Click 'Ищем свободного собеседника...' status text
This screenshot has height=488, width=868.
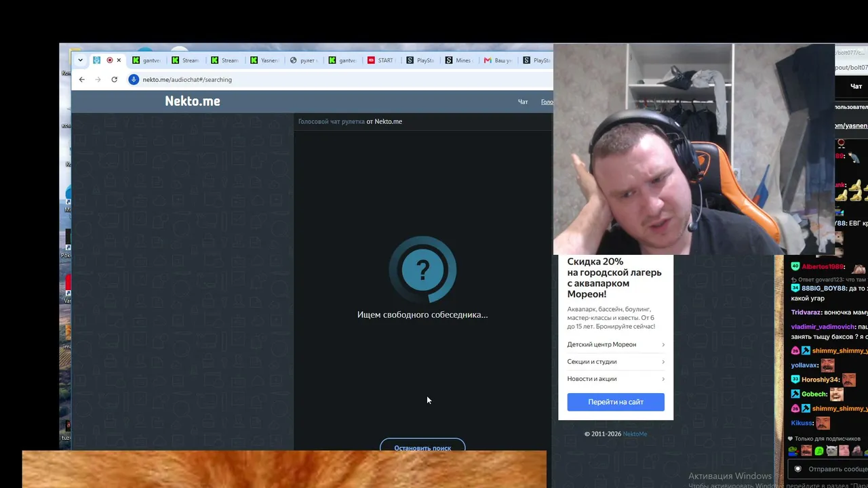point(422,314)
